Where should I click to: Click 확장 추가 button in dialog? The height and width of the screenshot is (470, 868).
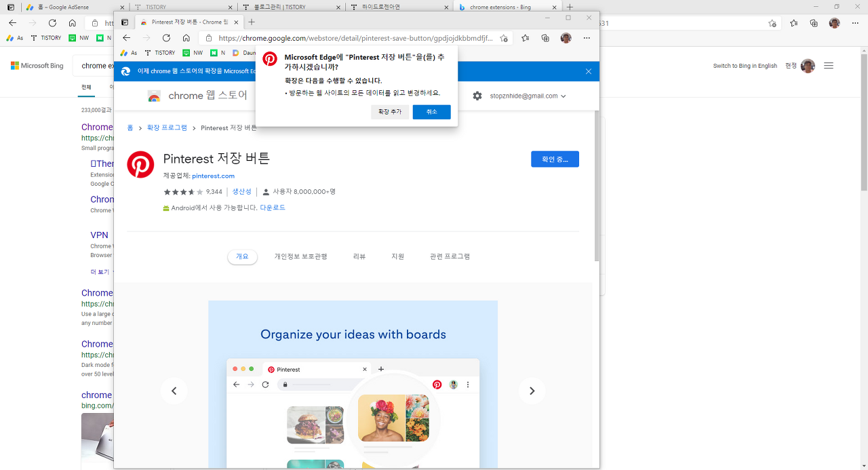[390, 112]
